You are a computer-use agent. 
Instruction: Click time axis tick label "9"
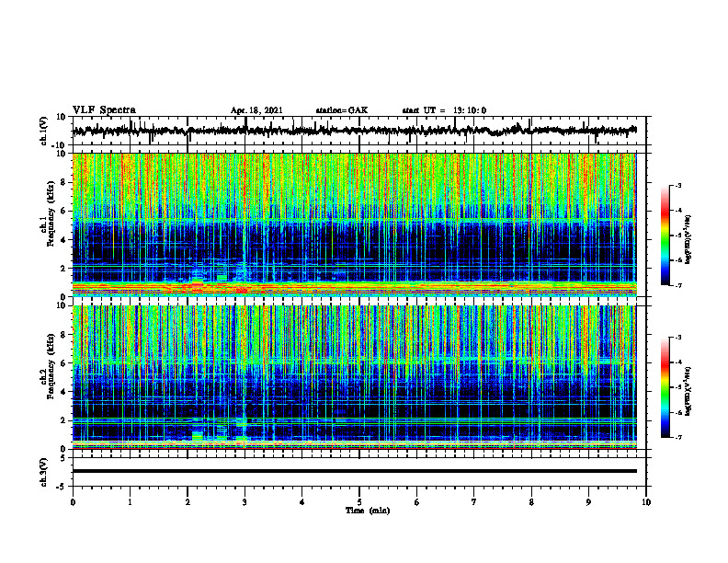[x=588, y=502]
